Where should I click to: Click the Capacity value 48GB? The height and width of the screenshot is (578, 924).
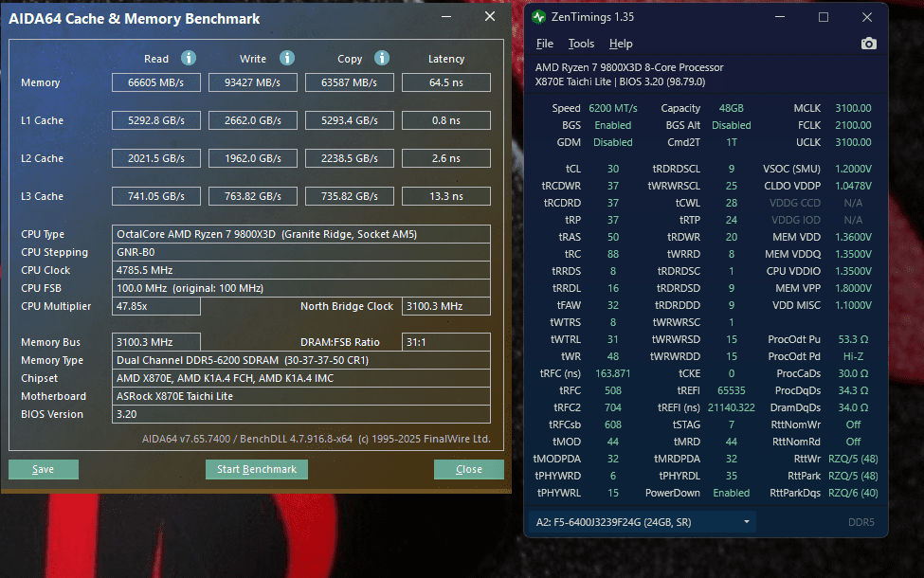(731, 108)
